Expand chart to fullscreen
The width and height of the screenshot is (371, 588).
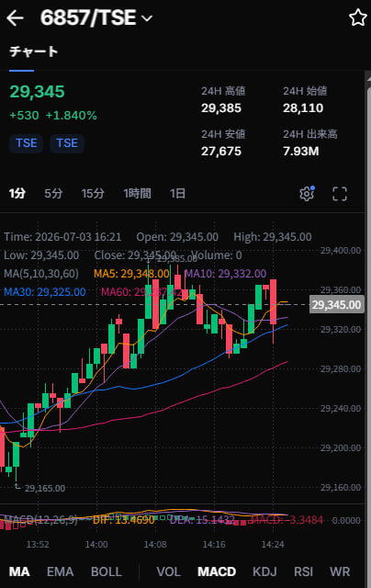[x=340, y=194]
